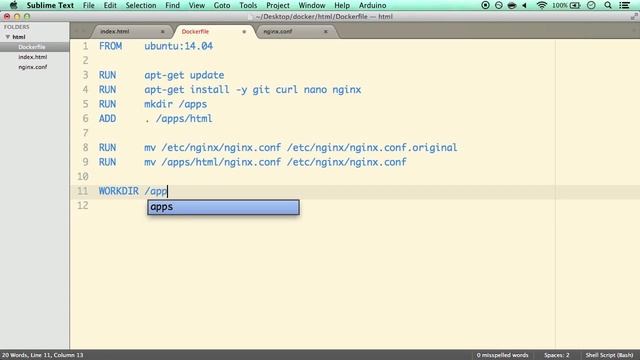Screen dimensions: 640x360
Task: Click the menu bar icon left of volume
Action: coord(511,5)
